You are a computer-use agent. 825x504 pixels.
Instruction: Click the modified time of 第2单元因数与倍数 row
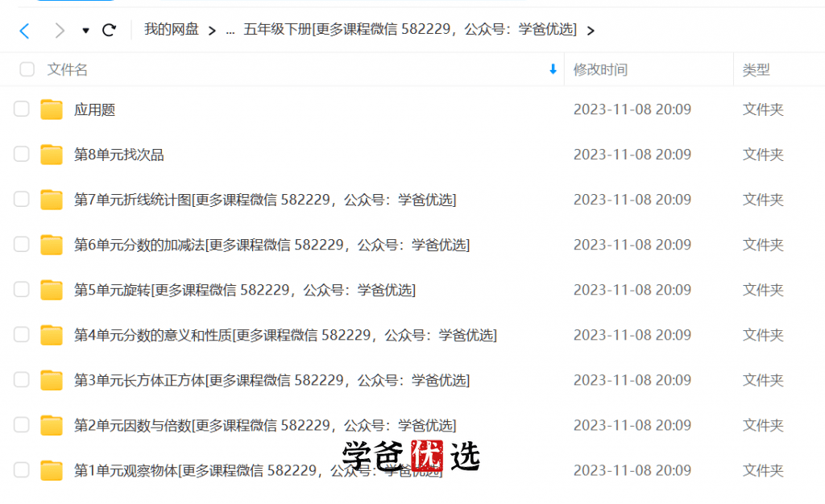(632, 425)
